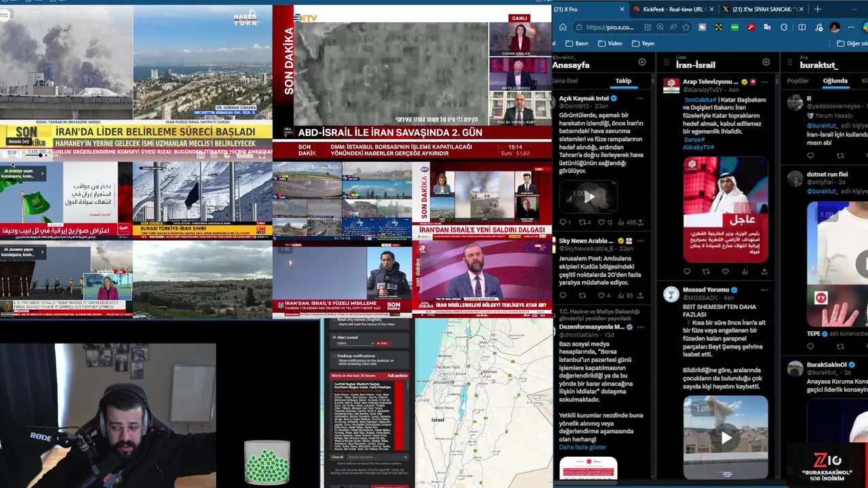This screenshot has width=868, height=488.
Task: Select Oğlunda tab in buraktut_ column
Action: 835,81
